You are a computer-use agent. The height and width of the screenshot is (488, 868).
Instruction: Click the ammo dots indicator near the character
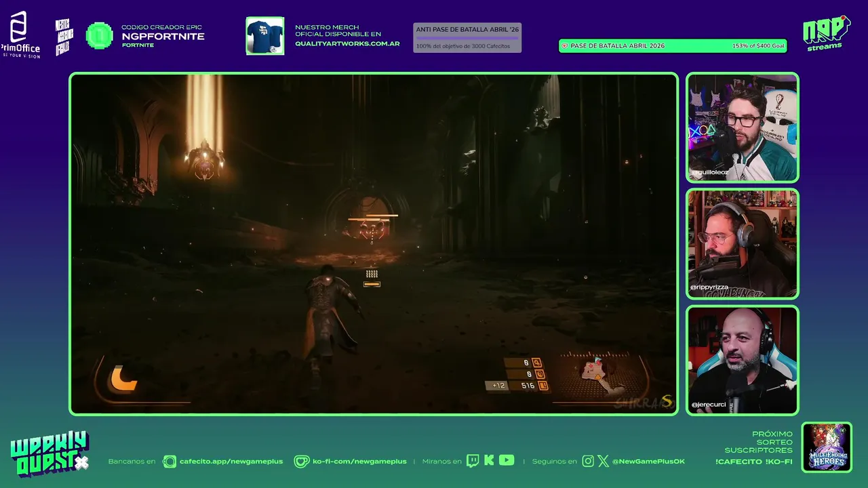pyautogui.click(x=372, y=274)
